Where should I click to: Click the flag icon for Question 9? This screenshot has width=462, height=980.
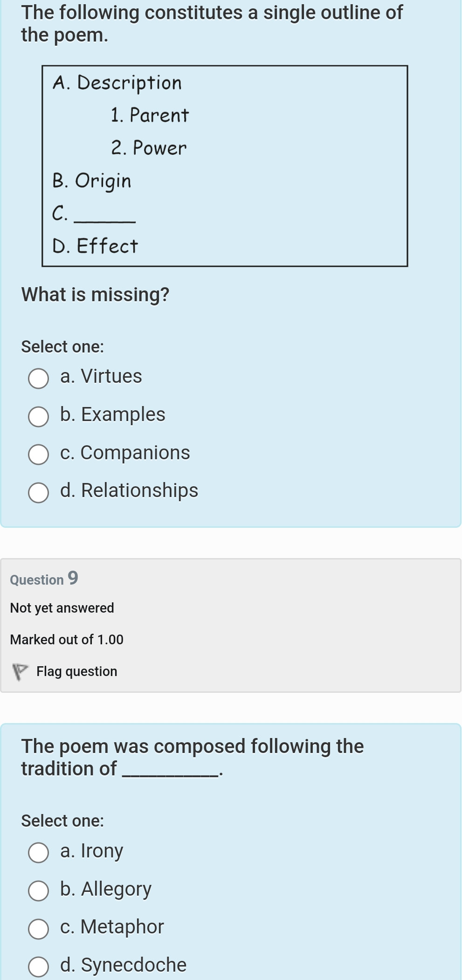coord(19,671)
